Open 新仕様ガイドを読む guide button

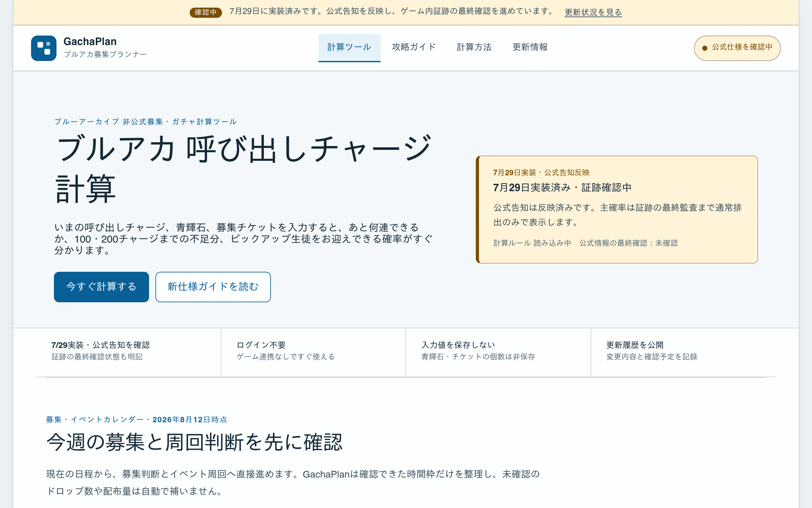pos(213,287)
